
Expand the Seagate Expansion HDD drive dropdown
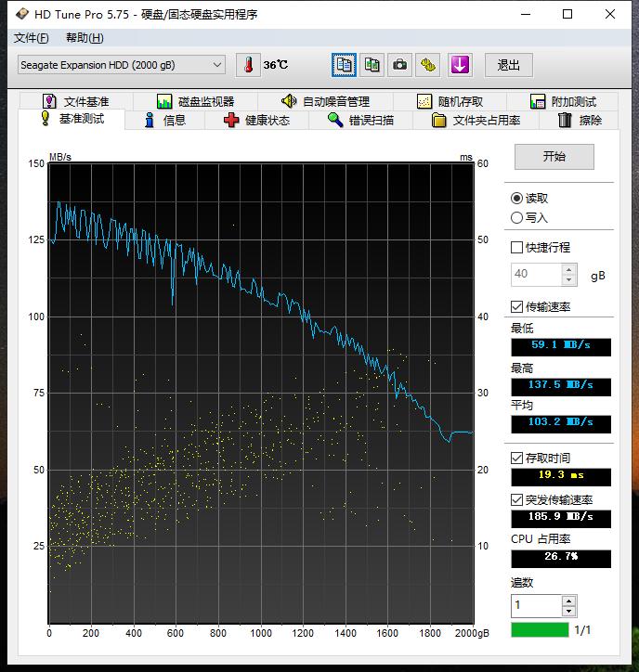(x=217, y=65)
